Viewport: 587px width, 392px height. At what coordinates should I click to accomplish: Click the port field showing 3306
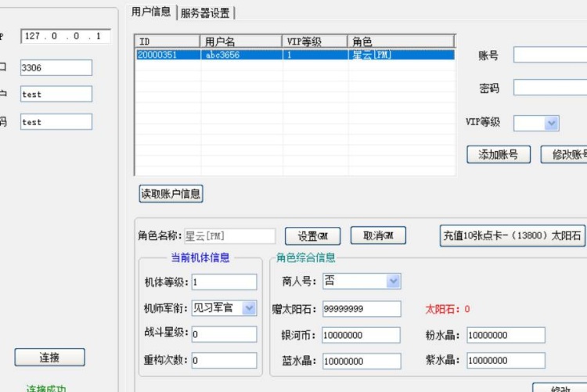tap(56, 68)
